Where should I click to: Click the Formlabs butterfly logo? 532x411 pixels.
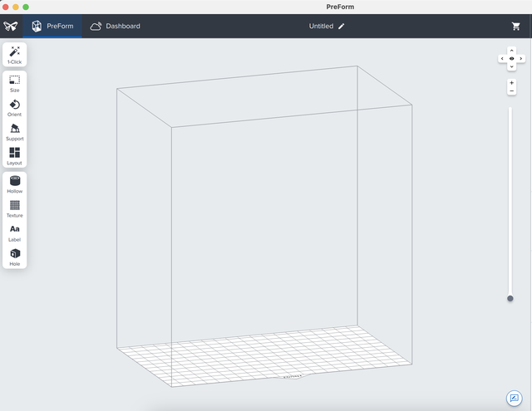click(x=10, y=26)
